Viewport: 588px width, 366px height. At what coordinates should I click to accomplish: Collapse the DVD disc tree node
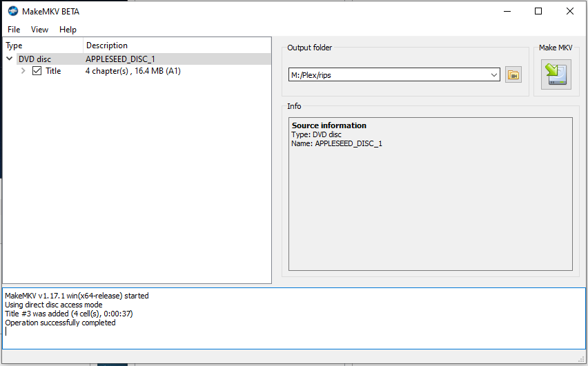point(10,59)
